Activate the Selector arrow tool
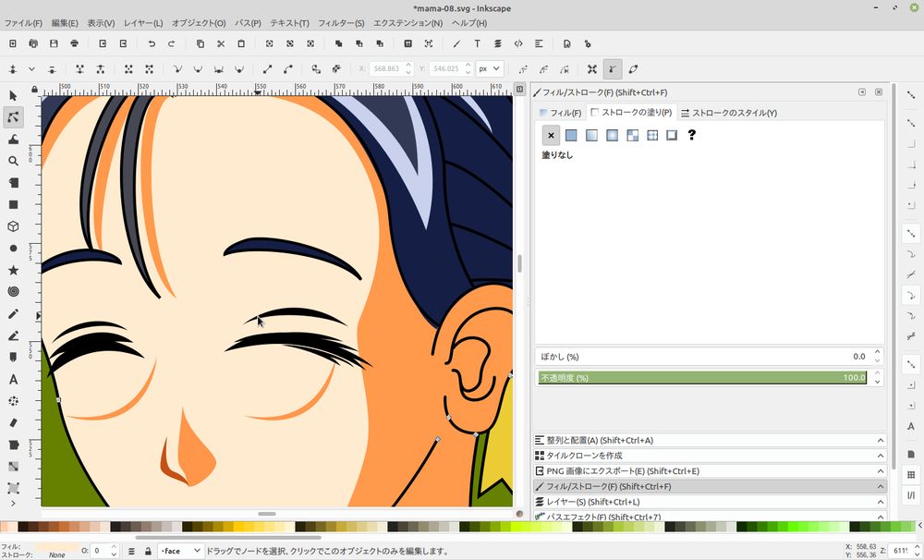924x560 pixels. click(13, 96)
